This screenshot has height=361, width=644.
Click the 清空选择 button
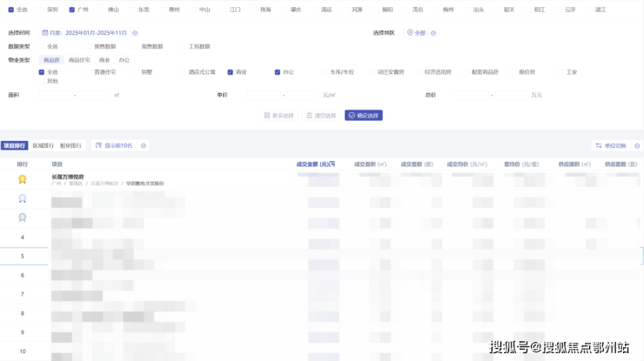click(x=321, y=116)
